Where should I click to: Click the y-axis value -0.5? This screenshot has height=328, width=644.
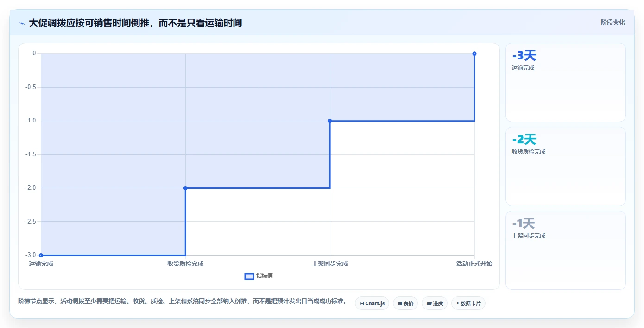(x=31, y=87)
